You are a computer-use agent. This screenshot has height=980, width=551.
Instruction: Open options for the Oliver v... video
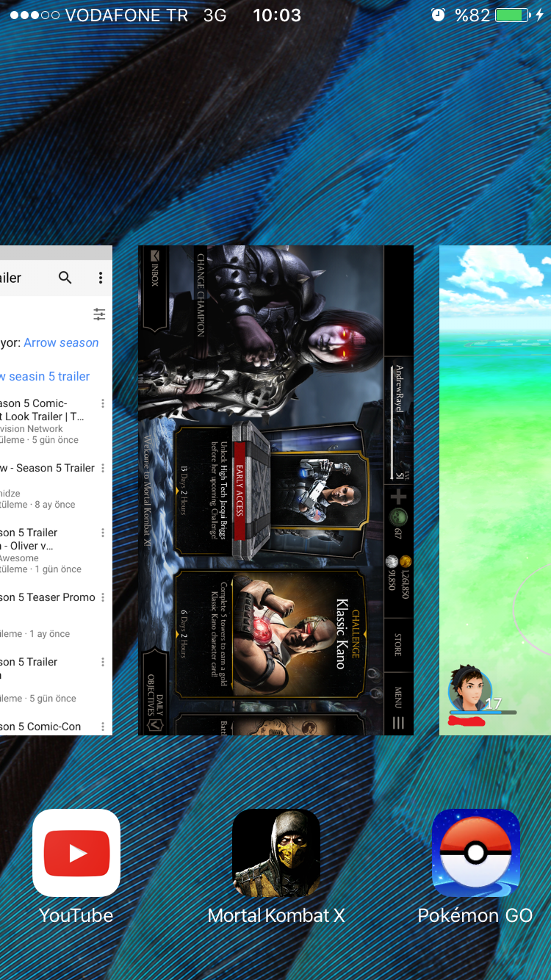click(103, 533)
